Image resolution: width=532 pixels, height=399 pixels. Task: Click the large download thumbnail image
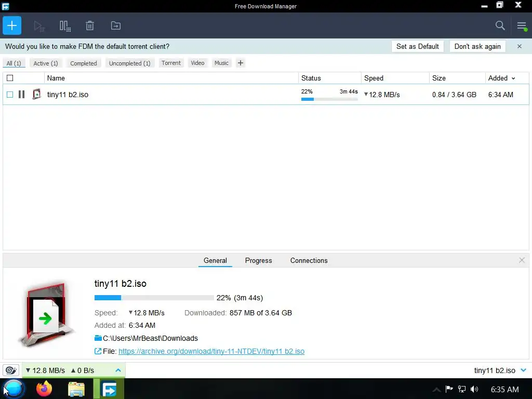(x=46, y=314)
